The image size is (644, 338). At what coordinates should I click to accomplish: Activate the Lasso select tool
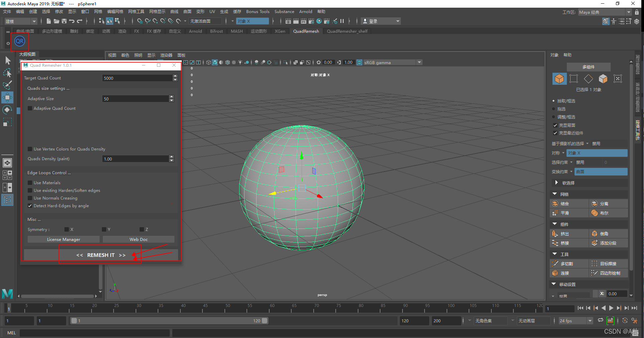7,73
